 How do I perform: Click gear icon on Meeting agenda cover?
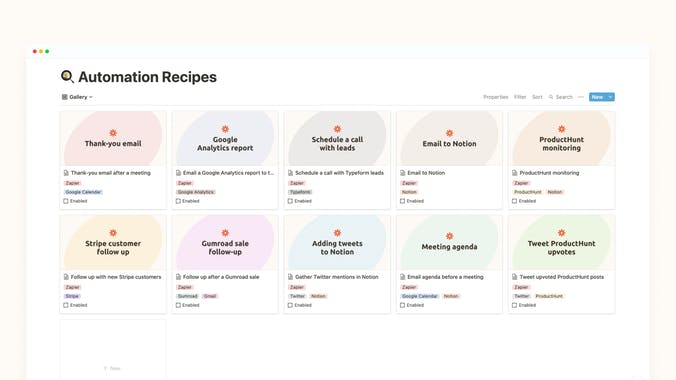[x=449, y=236]
